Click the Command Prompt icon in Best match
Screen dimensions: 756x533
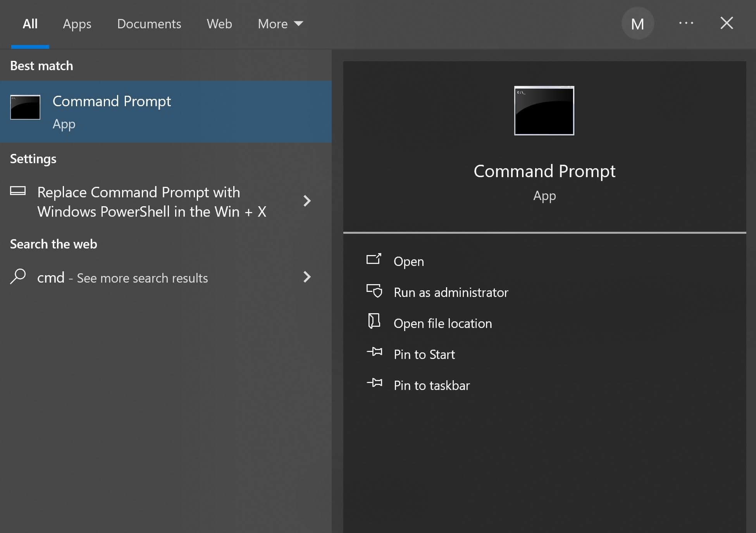pos(25,107)
